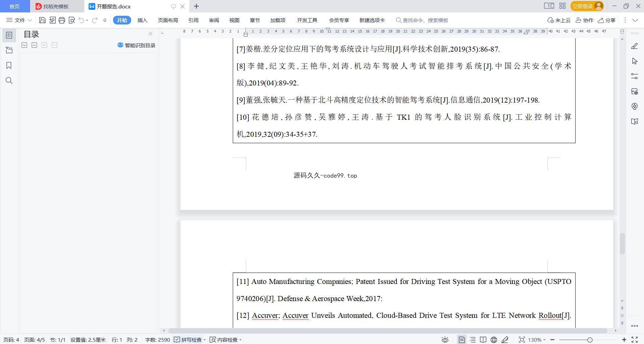Expand all outline levels in 目录 panel
The height and width of the screenshot is (344, 644).
tap(24, 45)
